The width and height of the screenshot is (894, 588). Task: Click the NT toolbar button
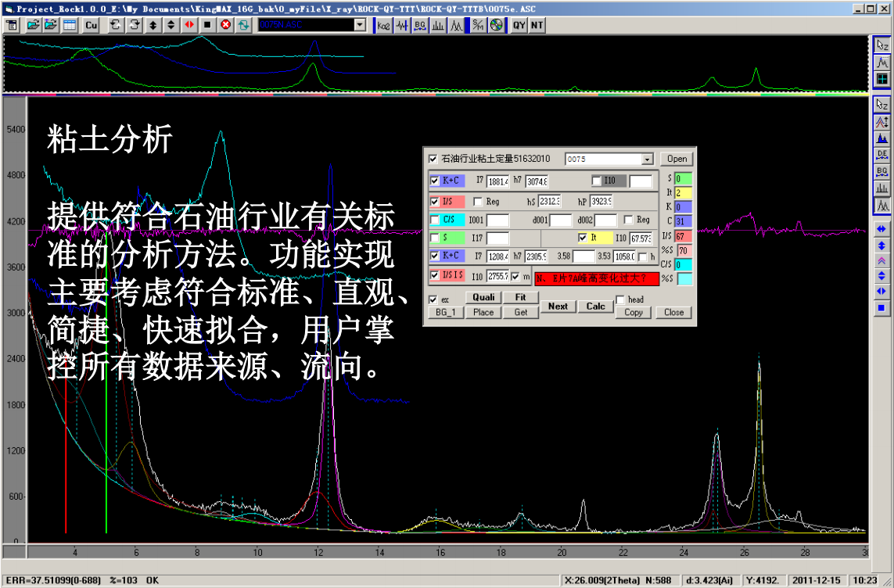tap(537, 25)
